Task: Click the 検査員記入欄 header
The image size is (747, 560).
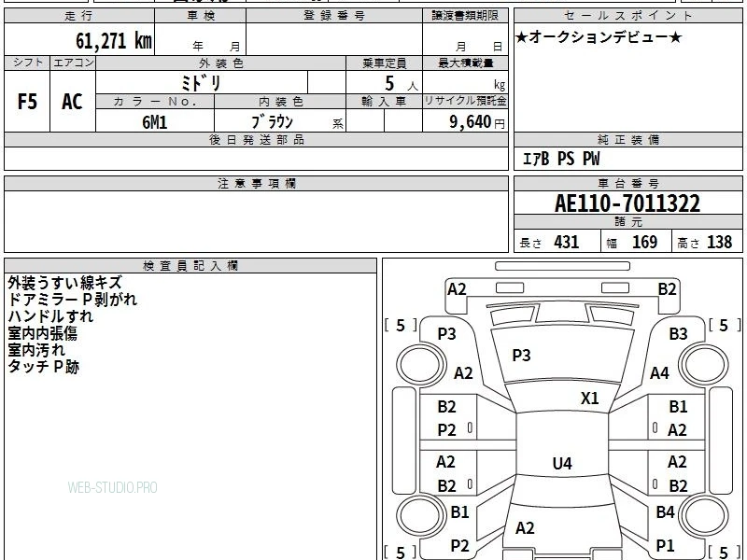Action: [x=190, y=266]
